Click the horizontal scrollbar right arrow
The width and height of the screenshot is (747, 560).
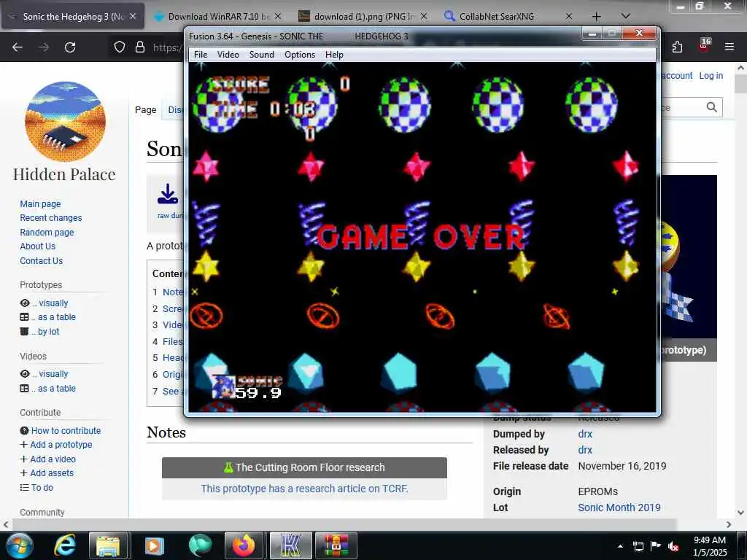(x=729, y=525)
